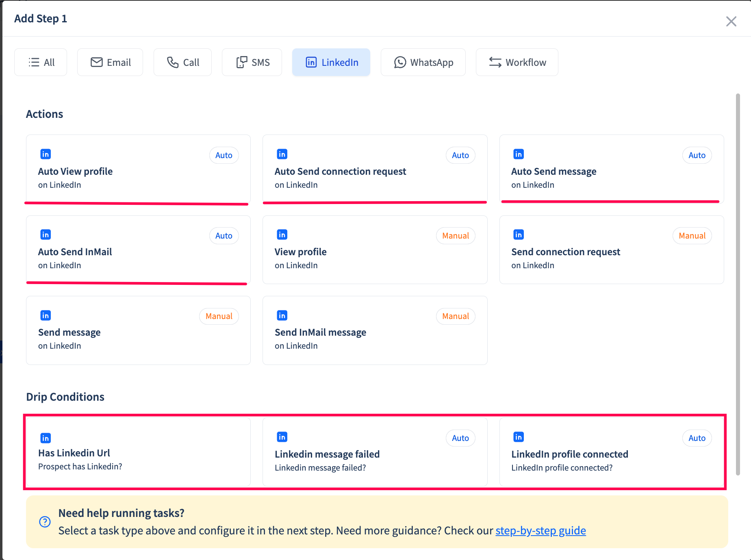
Task: Click the Workflow arrows icon
Action: 495,62
